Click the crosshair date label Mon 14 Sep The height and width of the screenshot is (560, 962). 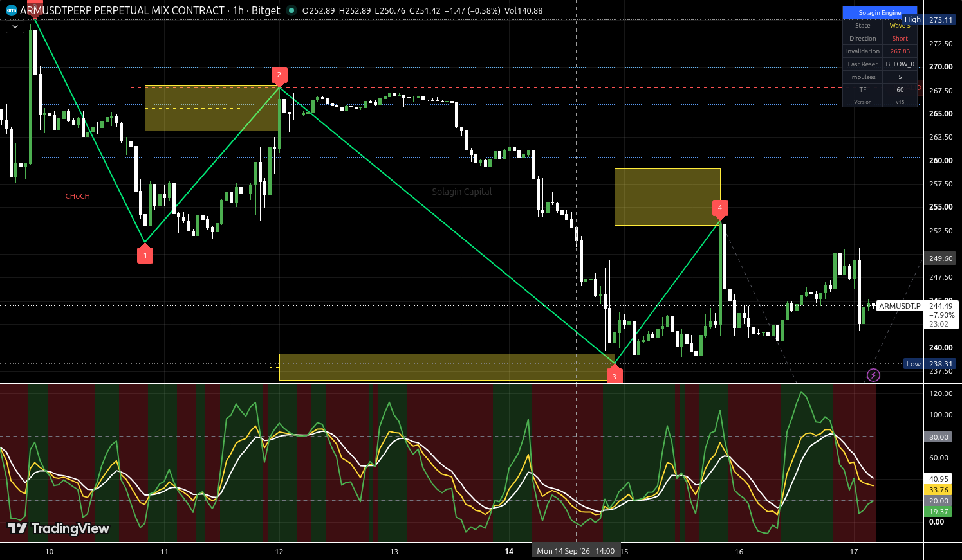point(576,551)
